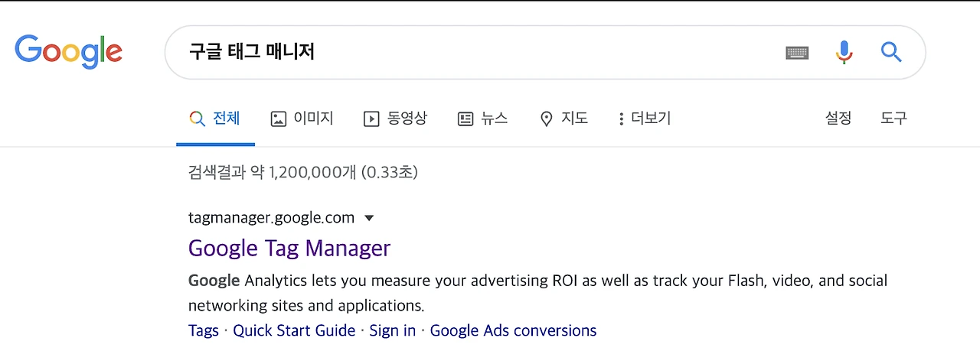Open the Google Ads conversions sitelink
This screenshot has width=980, height=364.
click(513, 330)
